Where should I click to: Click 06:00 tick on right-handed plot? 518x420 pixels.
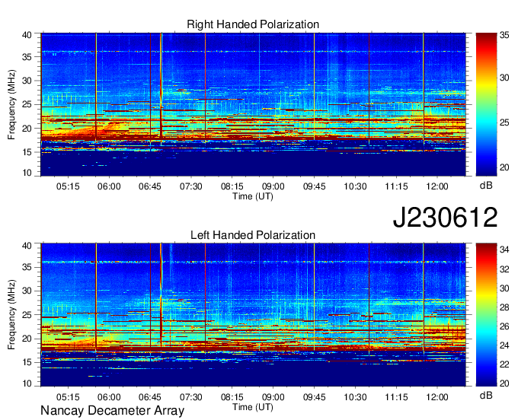pyautogui.click(x=109, y=186)
